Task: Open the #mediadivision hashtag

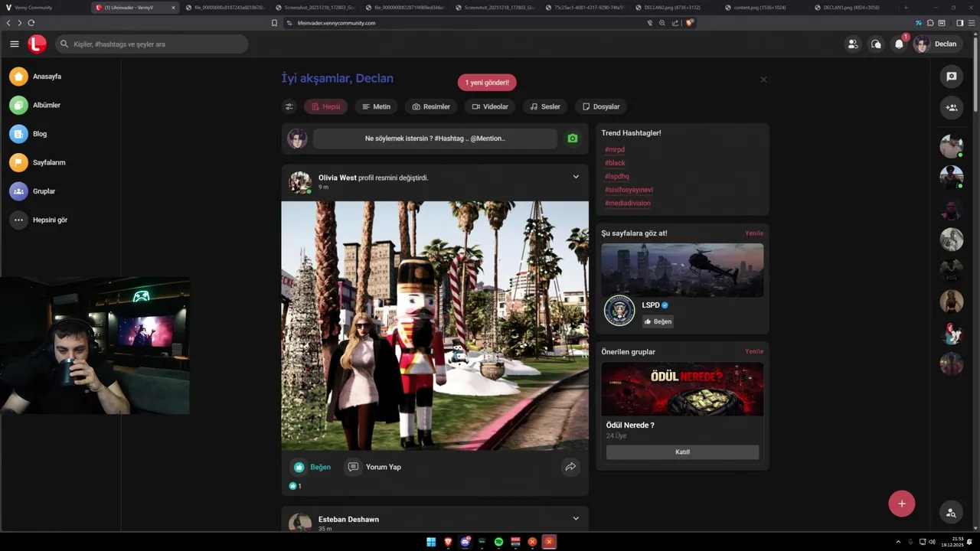Action: coord(628,204)
